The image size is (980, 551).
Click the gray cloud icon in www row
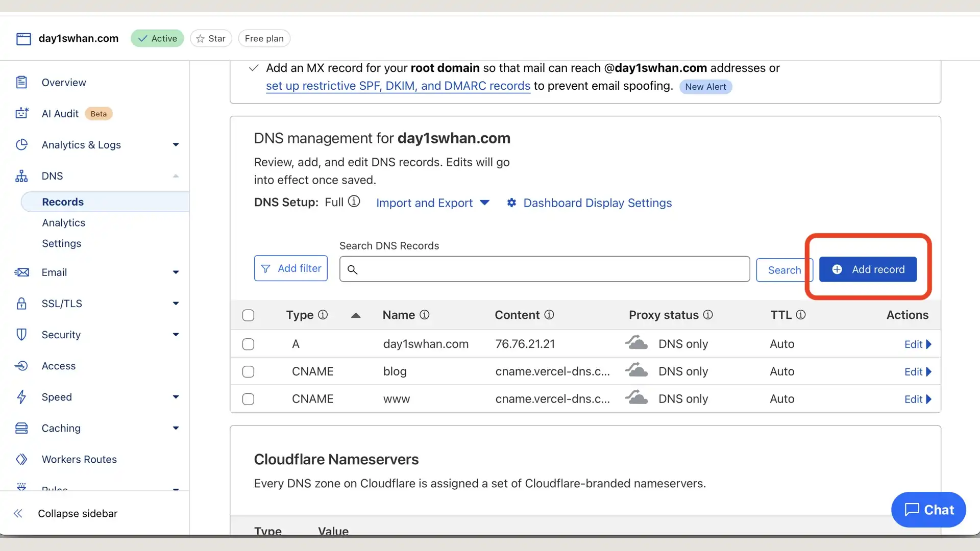[636, 397]
